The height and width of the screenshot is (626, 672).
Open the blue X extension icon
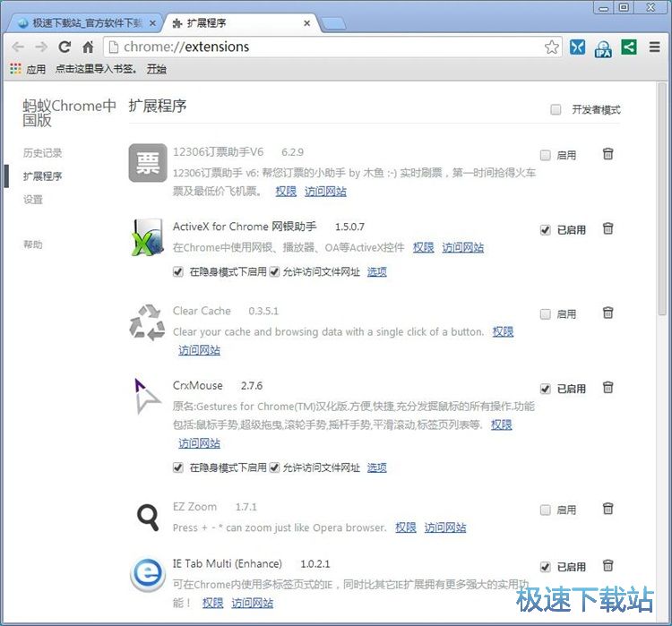pos(577,47)
